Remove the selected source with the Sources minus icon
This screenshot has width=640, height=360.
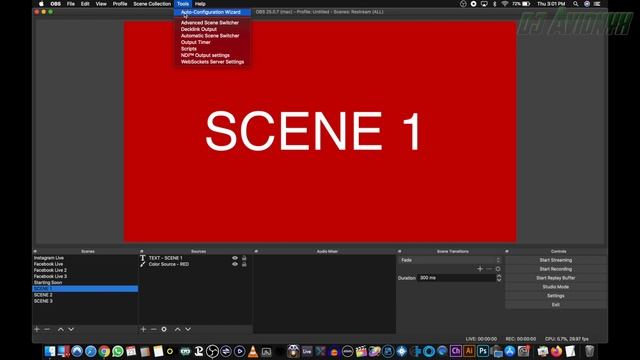(x=153, y=329)
